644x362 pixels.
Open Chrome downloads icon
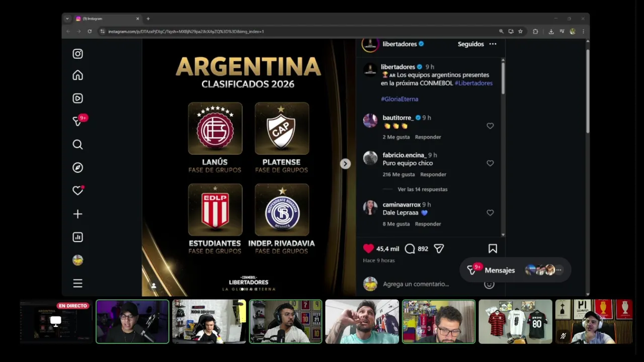[551, 31]
